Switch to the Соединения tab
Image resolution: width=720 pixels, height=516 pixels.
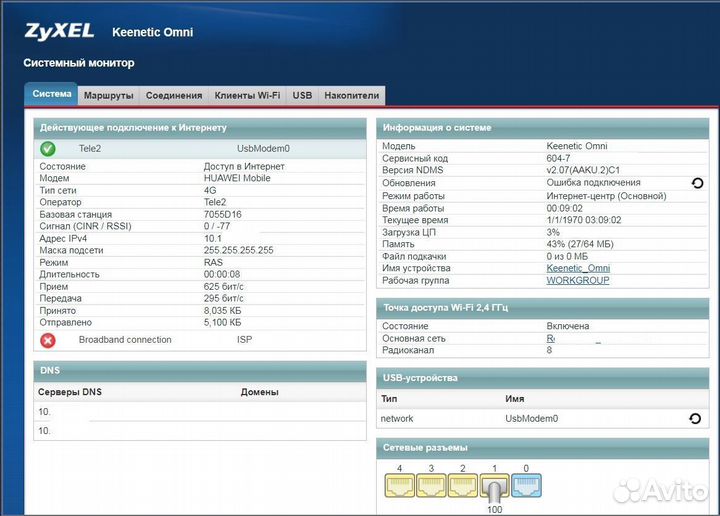point(174,95)
